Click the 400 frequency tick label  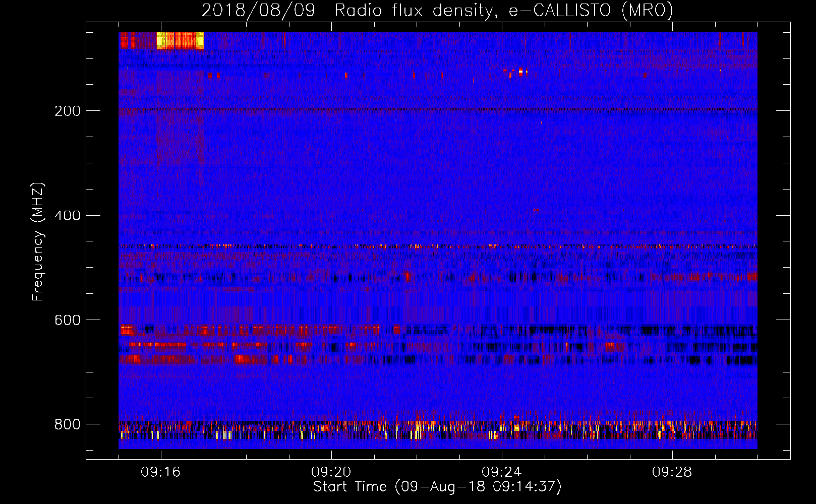(x=68, y=216)
